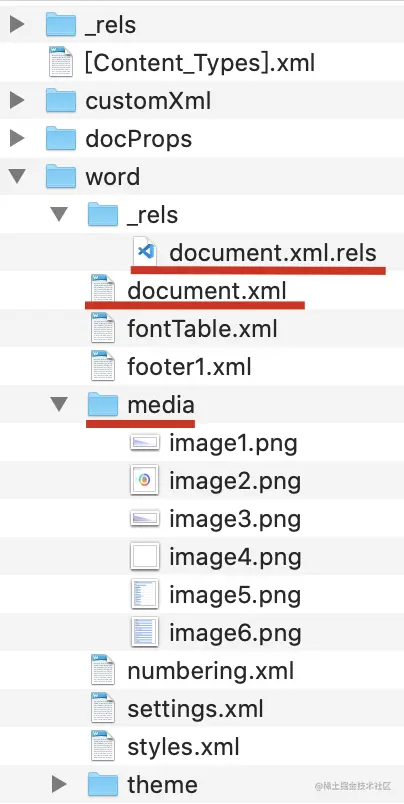Click the media folder icon
Viewport: 404px width, 804px height.
click(103, 405)
